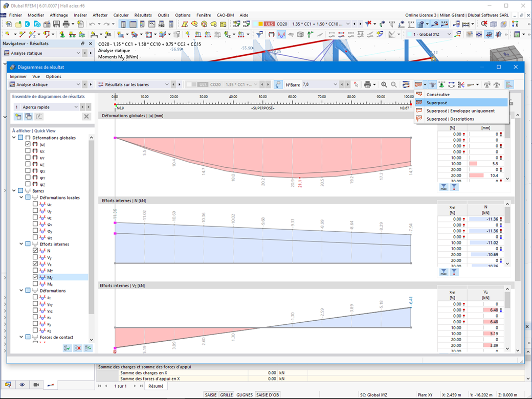Toggle SAISIE D'OB in the status bar
This screenshot has width=532, height=399.
[x=268, y=395]
